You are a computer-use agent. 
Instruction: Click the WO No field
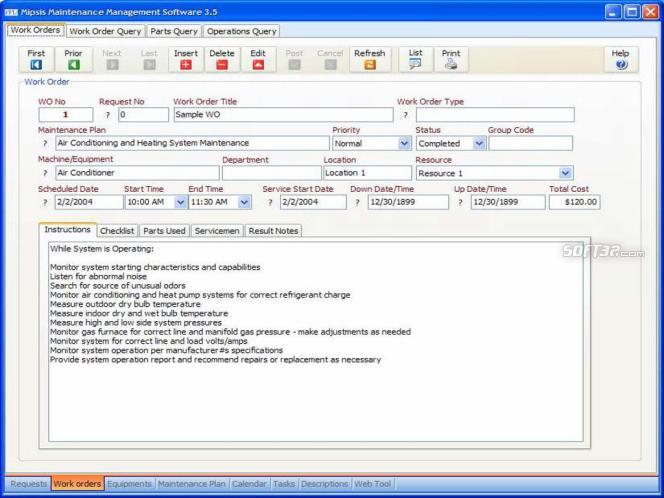(66, 115)
